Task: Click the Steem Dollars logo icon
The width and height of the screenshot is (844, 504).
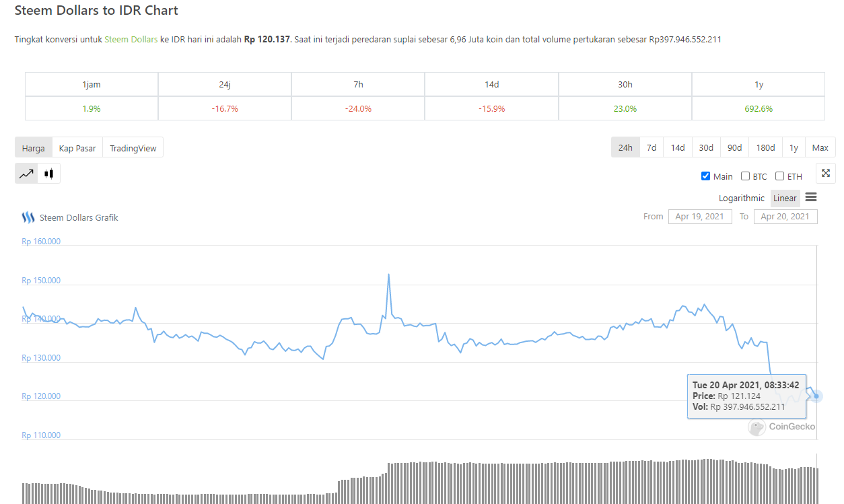Action: coord(28,217)
